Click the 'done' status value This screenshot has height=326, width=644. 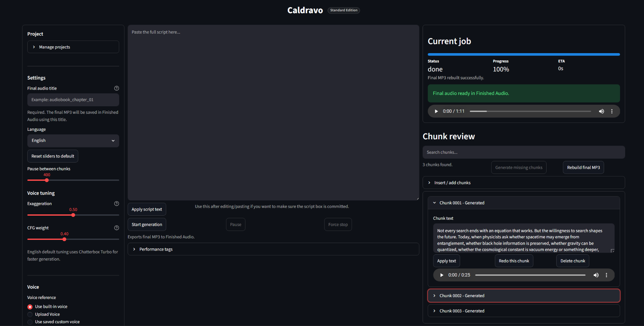point(435,69)
